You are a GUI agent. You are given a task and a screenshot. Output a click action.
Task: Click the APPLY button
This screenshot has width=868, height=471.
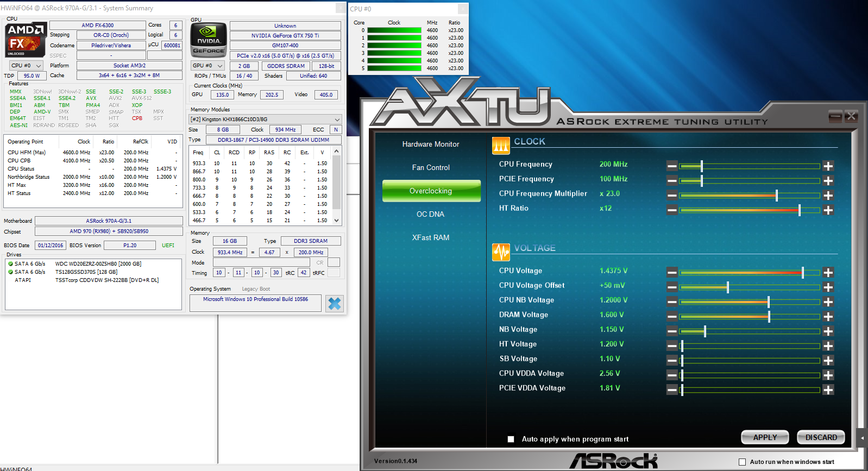[765, 437]
